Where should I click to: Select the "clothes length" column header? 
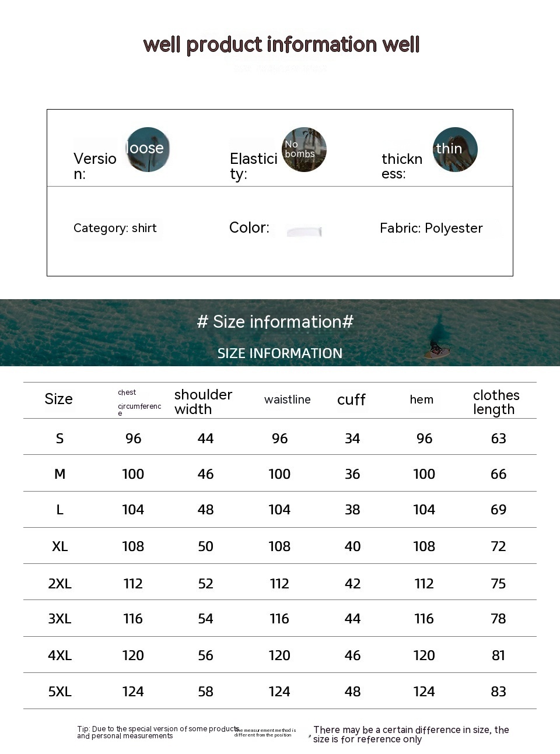(x=496, y=402)
